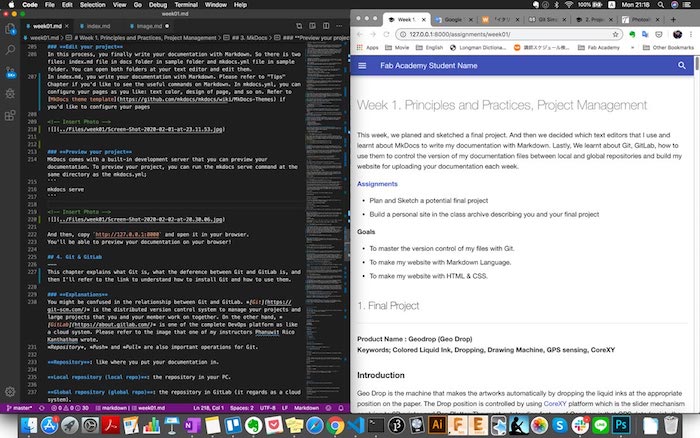Click the VS Code minimap
Screen dimensions: 700x438
tap(326, 223)
